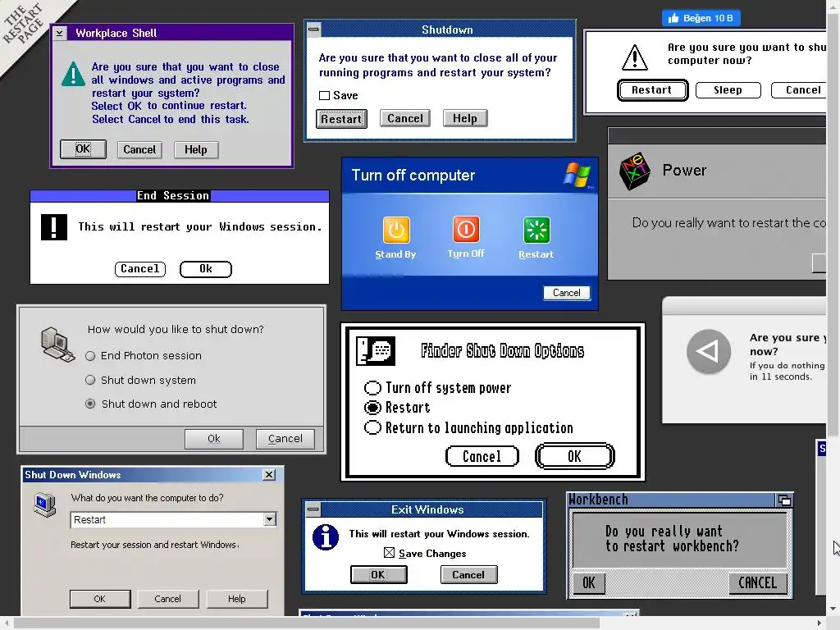Click the Workplace Shell system menu icon
The width and height of the screenshot is (840, 630).
(x=59, y=33)
